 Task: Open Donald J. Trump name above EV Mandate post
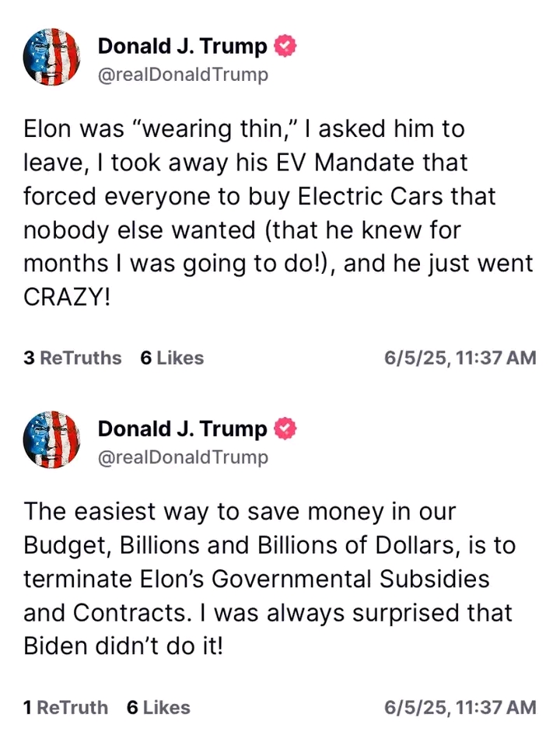coord(182,47)
